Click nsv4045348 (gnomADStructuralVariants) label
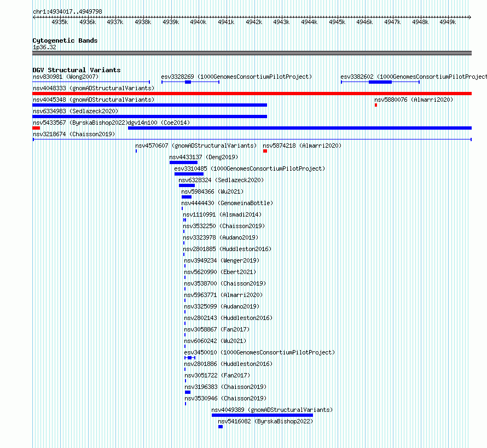Screen dimensions: 487x448 point(94,100)
